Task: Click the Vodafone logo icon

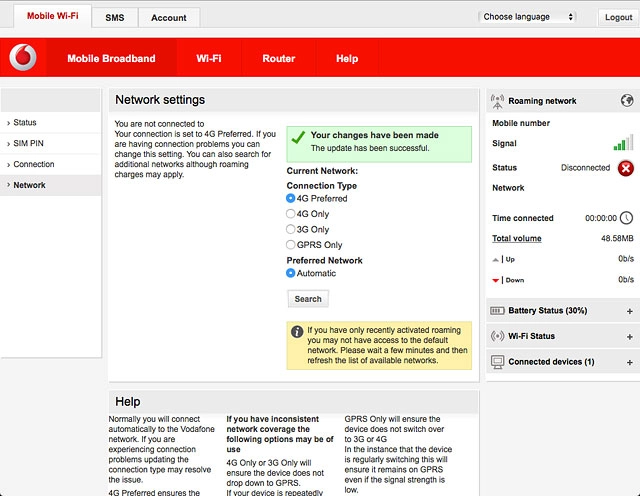Action: pyautogui.click(x=22, y=59)
